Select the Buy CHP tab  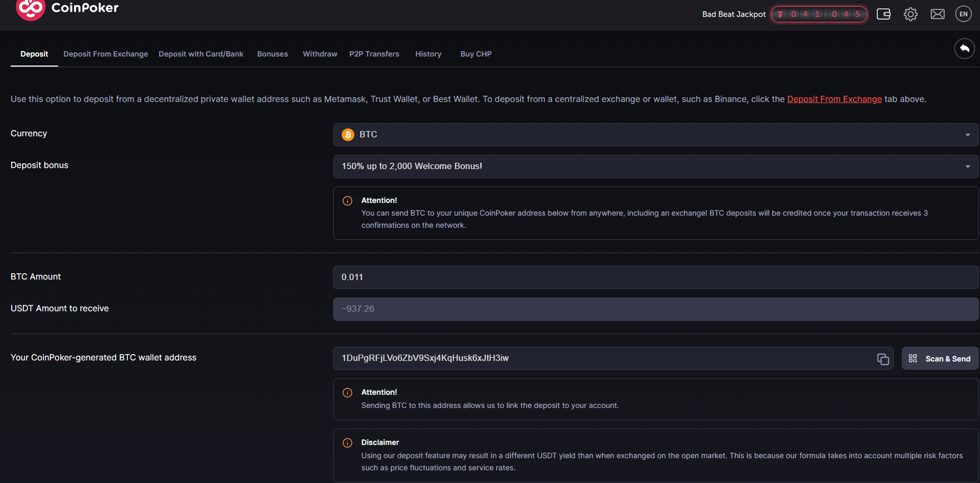coord(475,54)
